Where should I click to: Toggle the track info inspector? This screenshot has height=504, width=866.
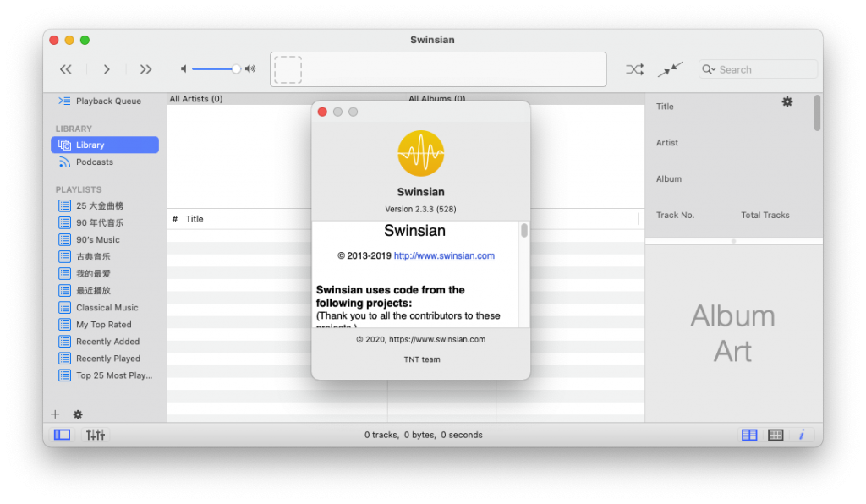[802, 435]
